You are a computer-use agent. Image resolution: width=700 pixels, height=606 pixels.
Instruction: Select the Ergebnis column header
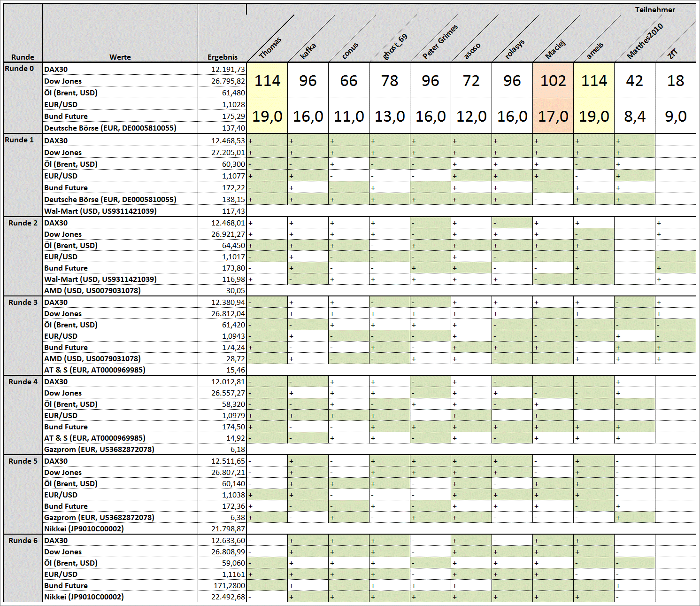[223, 57]
